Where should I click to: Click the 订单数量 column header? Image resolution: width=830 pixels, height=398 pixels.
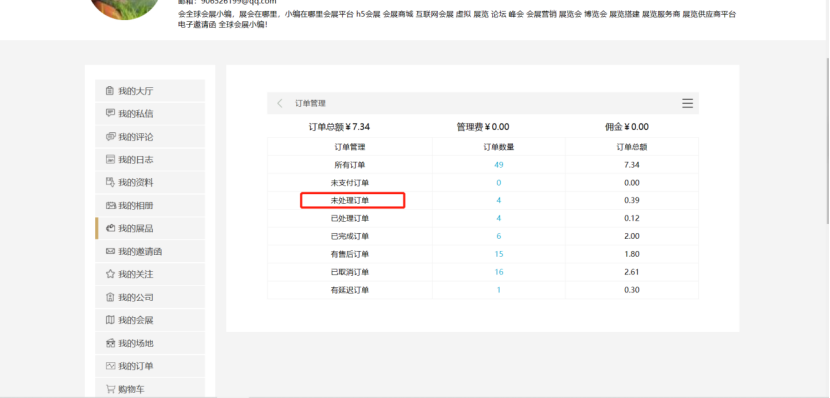point(499,147)
